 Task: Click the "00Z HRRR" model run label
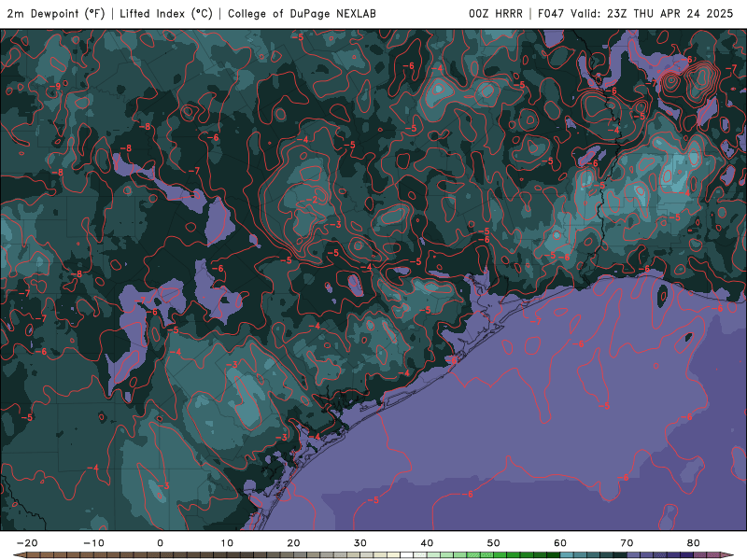click(496, 14)
